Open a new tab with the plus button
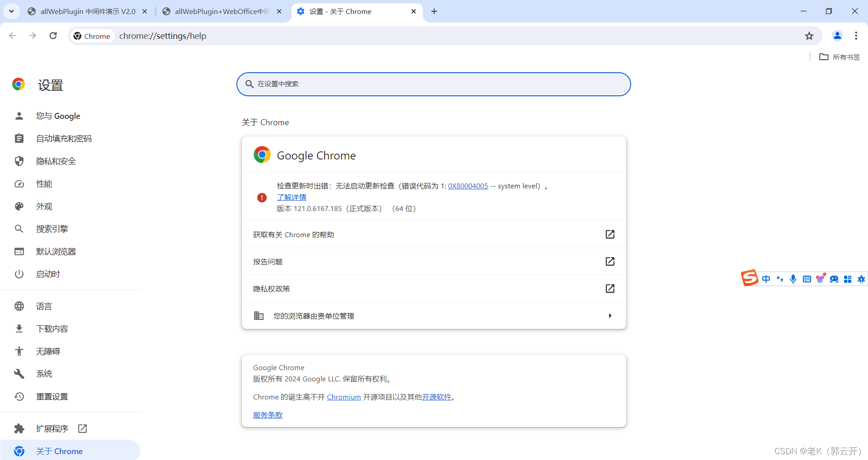This screenshot has width=868, height=460. point(434,11)
